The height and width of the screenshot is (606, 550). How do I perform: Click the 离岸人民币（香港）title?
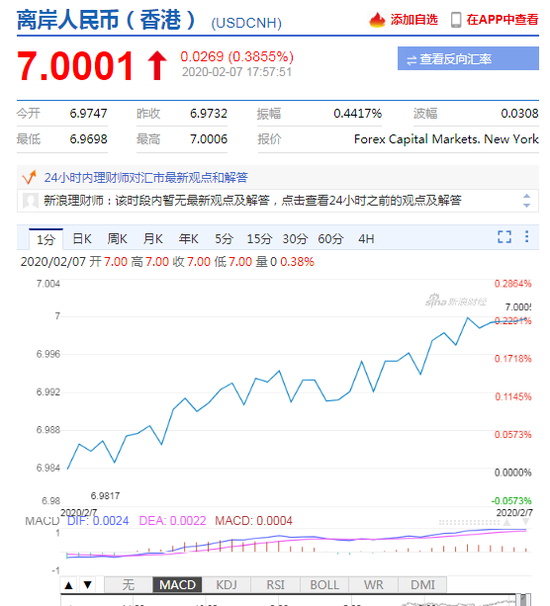pyautogui.click(x=107, y=20)
